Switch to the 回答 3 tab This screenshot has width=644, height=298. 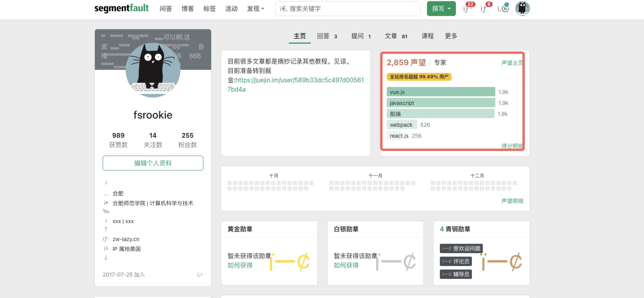tap(327, 36)
